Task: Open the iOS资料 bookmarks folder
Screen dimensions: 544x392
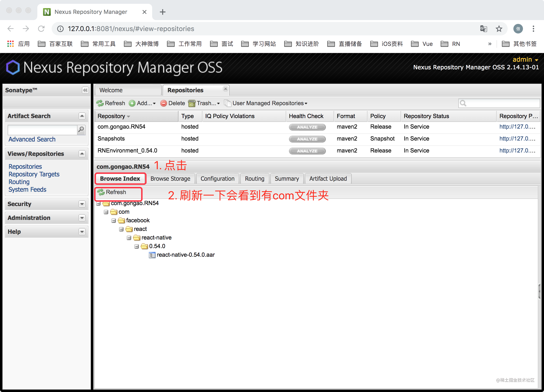Action: [x=386, y=44]
